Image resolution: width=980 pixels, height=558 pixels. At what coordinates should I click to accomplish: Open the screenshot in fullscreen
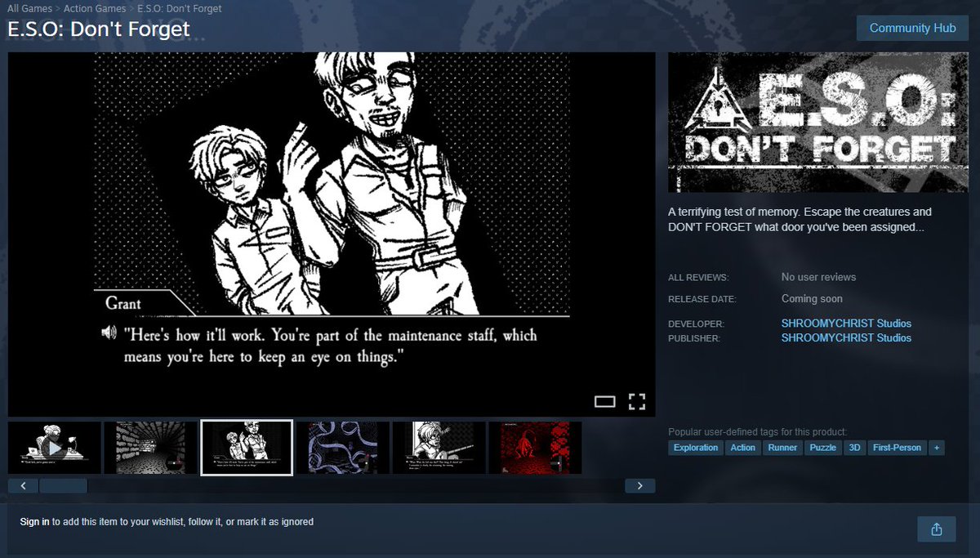(637, 401)
